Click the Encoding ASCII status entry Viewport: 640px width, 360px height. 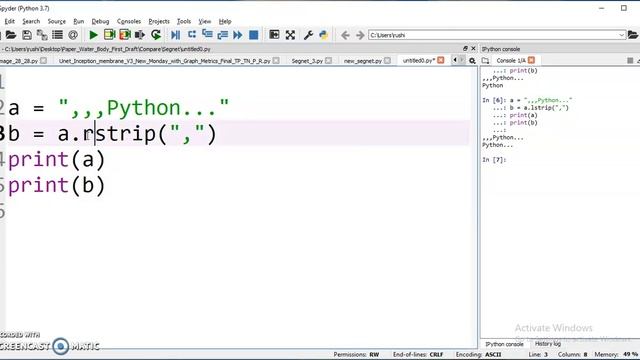pyautogui.click(x=478, y=354)
